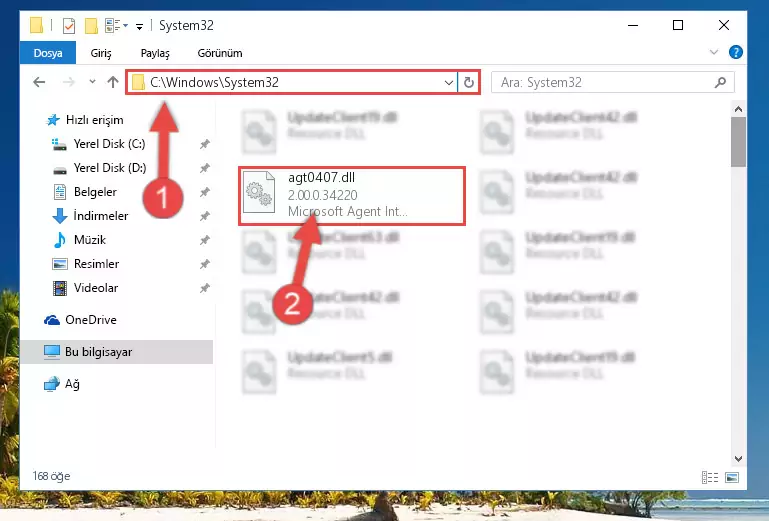Open the Dosya file menu tab
Viewport: 769px width, 521px height.
(48, 53)
